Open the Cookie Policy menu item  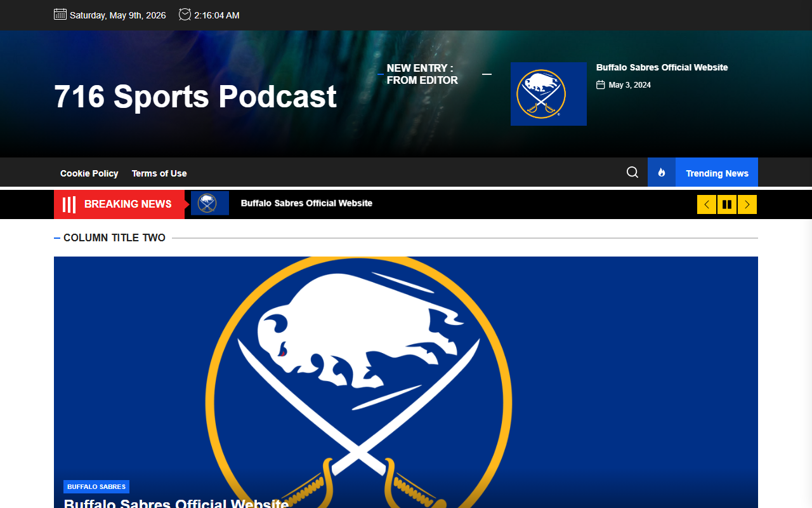[89, 173]
